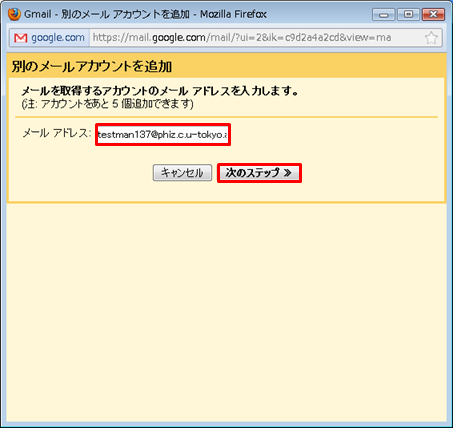
Task: Cancel with the キャンセル button
Action: (x=182, y=173)
